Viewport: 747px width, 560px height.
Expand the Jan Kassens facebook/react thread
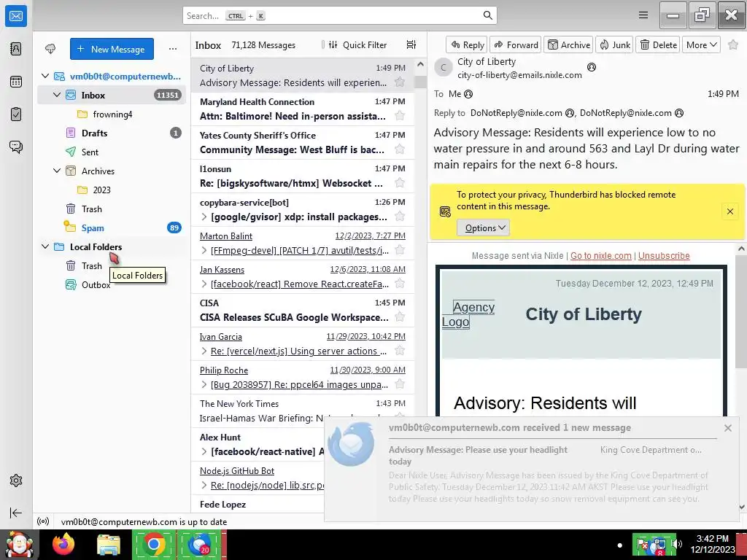tap(204, 284)
